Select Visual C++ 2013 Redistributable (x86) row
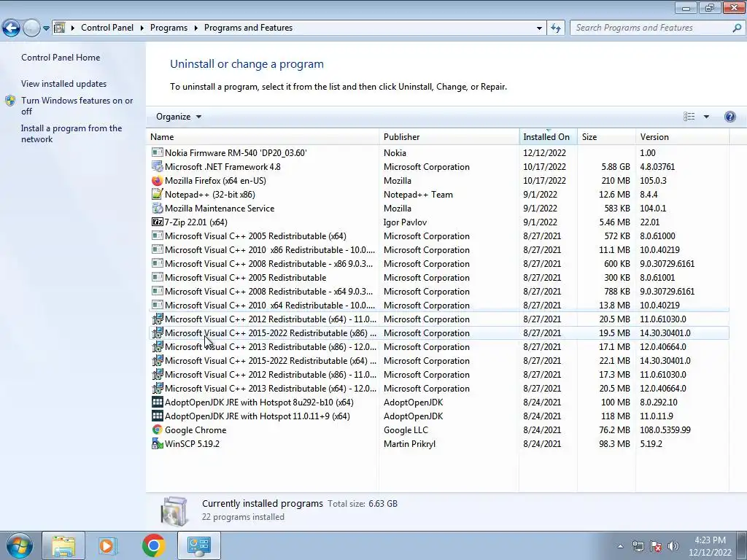 438,346
